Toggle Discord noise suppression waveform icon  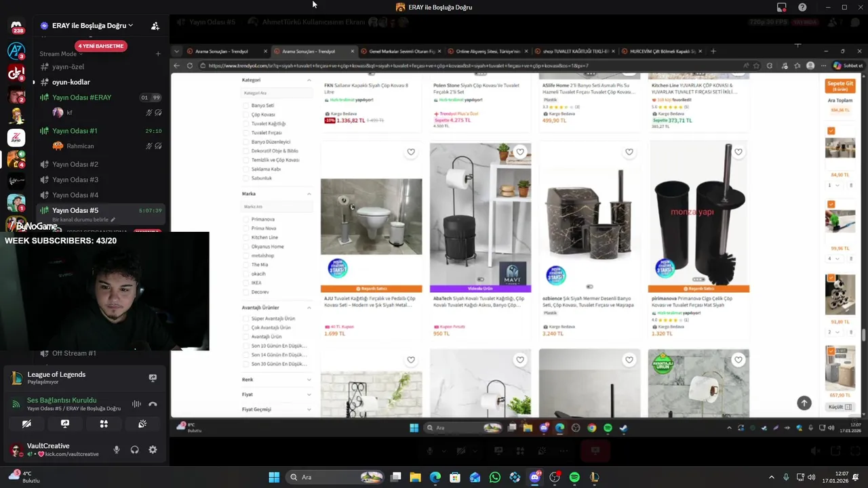click(x=136, y=404)
